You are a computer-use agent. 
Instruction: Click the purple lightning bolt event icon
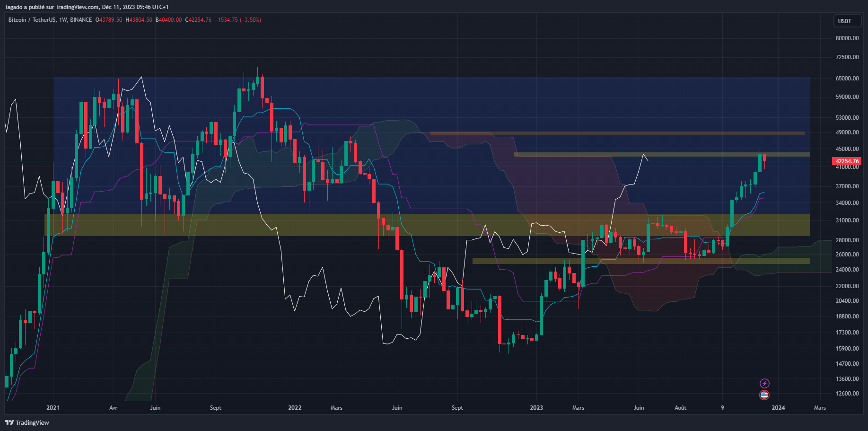(764, 383)
